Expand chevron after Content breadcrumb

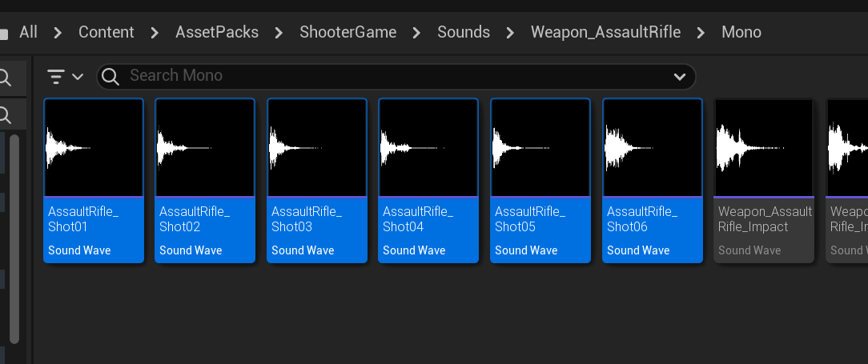[155, 33]
